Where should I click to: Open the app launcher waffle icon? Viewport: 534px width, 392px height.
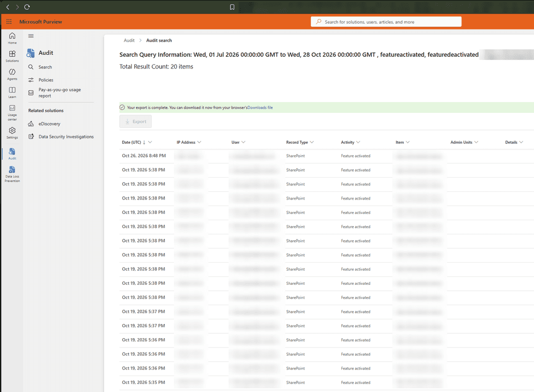coord(9,22)
